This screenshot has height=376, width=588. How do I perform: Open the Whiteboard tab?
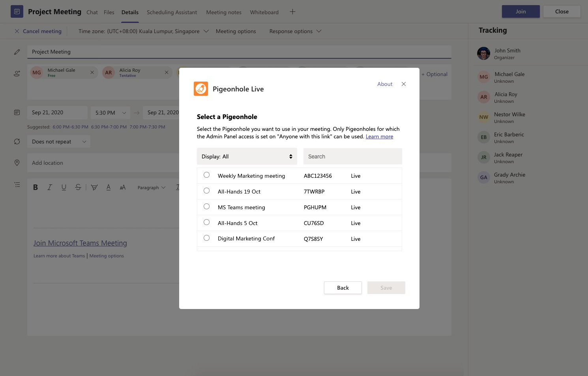(x=264, y=12)
